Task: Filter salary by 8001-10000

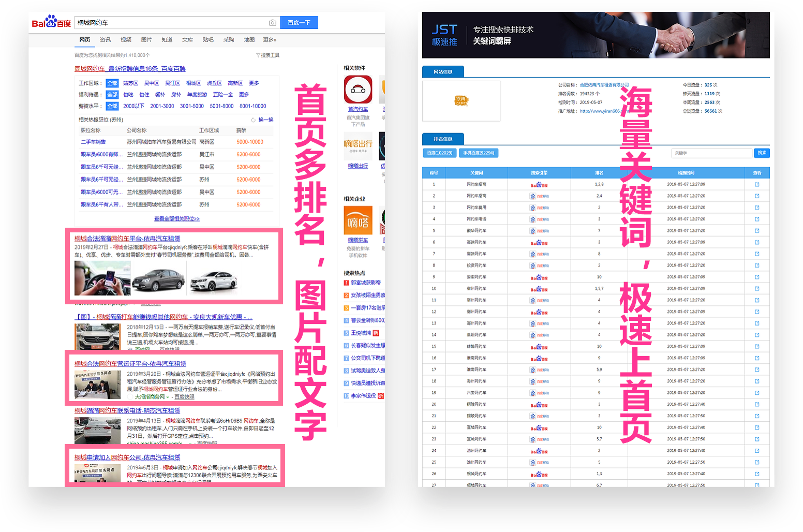Action: click(x=253, y=106)
